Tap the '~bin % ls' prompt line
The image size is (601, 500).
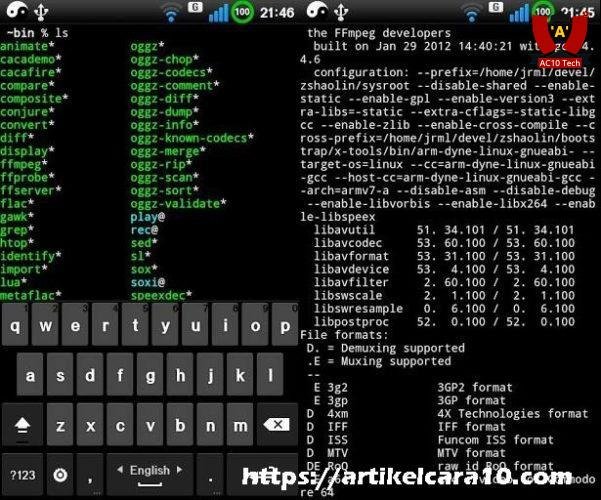pos(38,33)
